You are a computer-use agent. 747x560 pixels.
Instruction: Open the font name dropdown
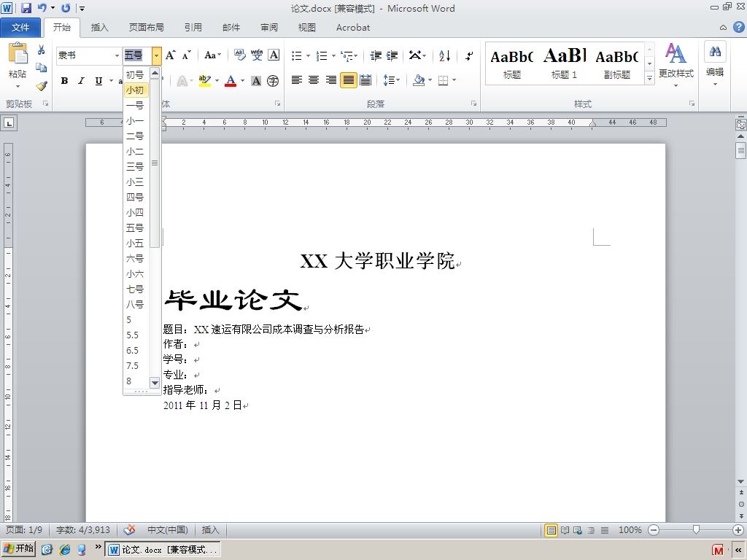click(117, 55)
